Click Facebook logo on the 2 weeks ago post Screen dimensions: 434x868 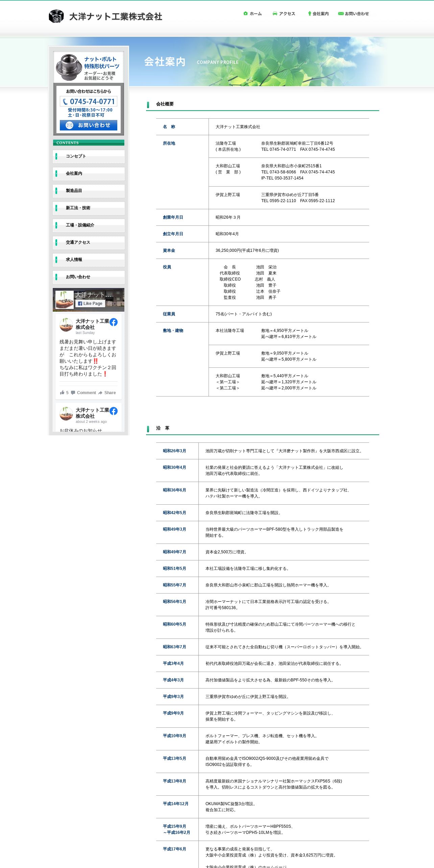coord(114,411)
